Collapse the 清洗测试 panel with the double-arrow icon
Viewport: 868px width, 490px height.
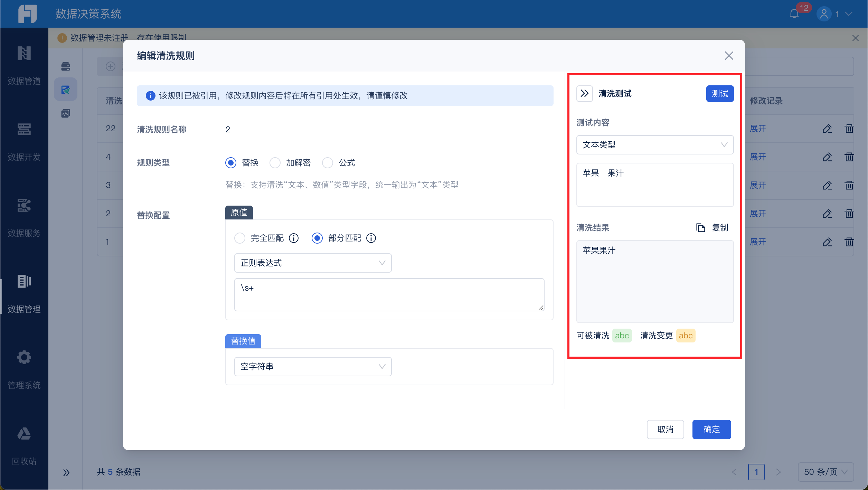tap(584, 94)
